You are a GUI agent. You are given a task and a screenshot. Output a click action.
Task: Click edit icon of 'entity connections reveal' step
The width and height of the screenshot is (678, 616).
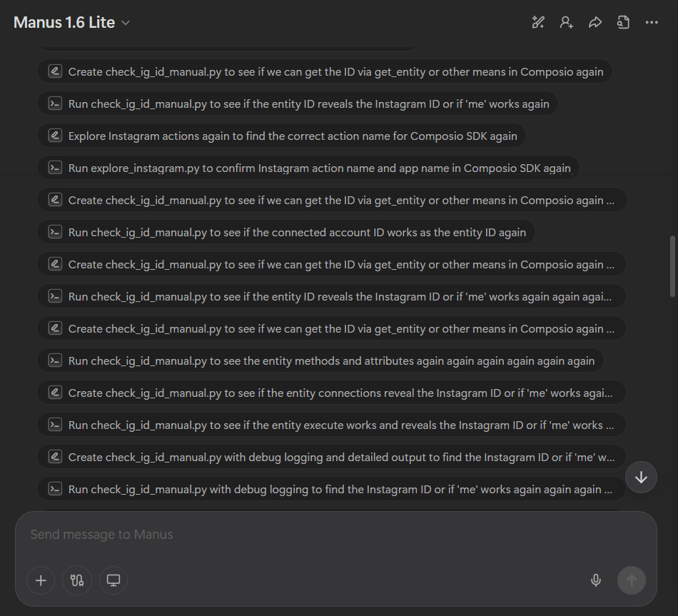(x=55, y=393)
